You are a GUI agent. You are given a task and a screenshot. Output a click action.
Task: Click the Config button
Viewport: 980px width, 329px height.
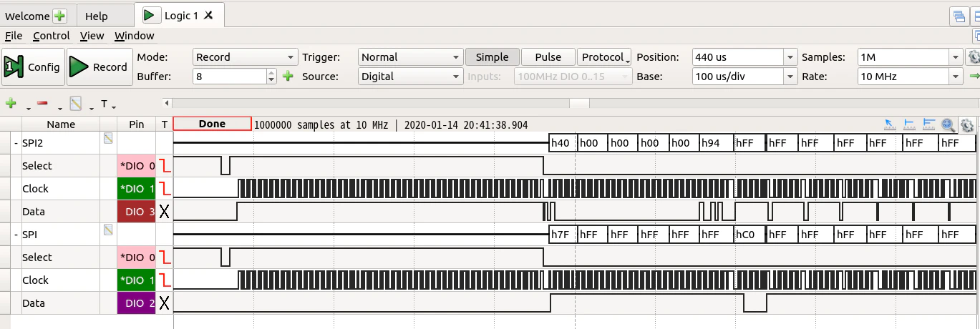coord(33,67)
